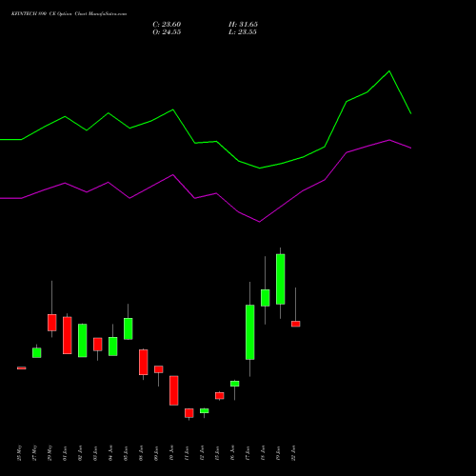Select the red candle for 01 Jun
This screenshot has height=476, width=476.
click(68, 335)
